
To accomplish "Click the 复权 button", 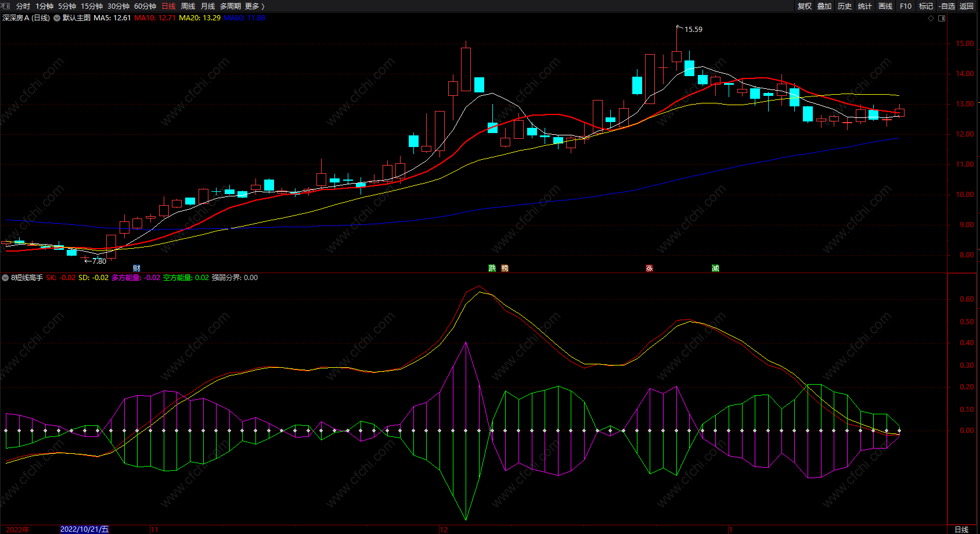I will coord(804,6).
